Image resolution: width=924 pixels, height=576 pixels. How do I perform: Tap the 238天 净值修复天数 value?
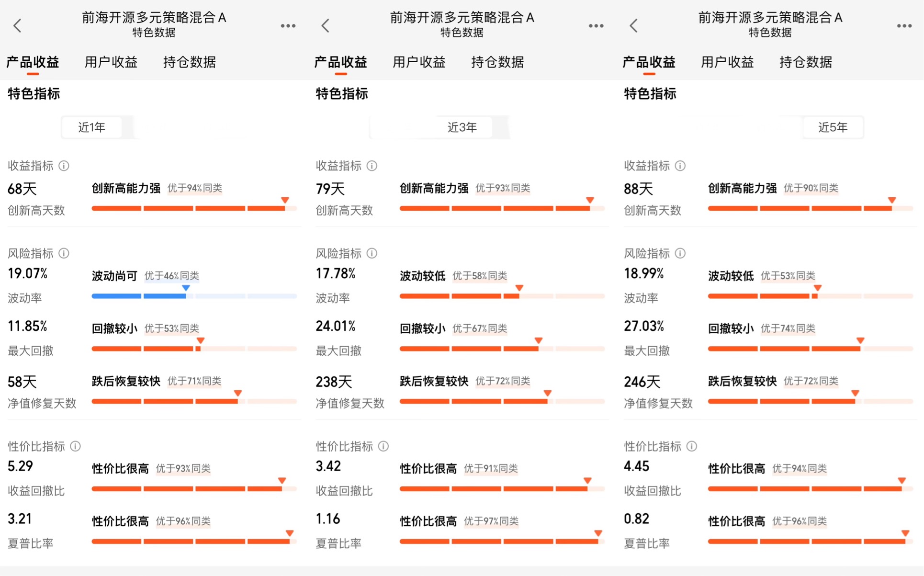(x=334, y=382)
